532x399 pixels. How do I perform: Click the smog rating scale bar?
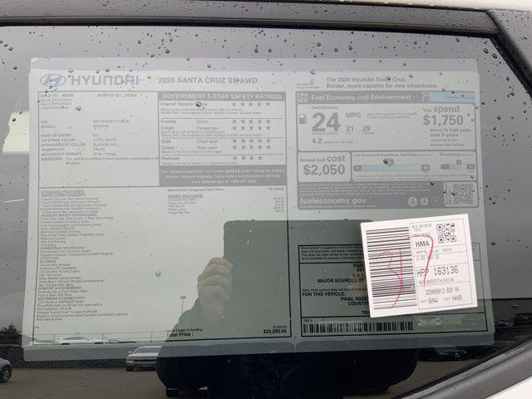[x=458, y=166]
